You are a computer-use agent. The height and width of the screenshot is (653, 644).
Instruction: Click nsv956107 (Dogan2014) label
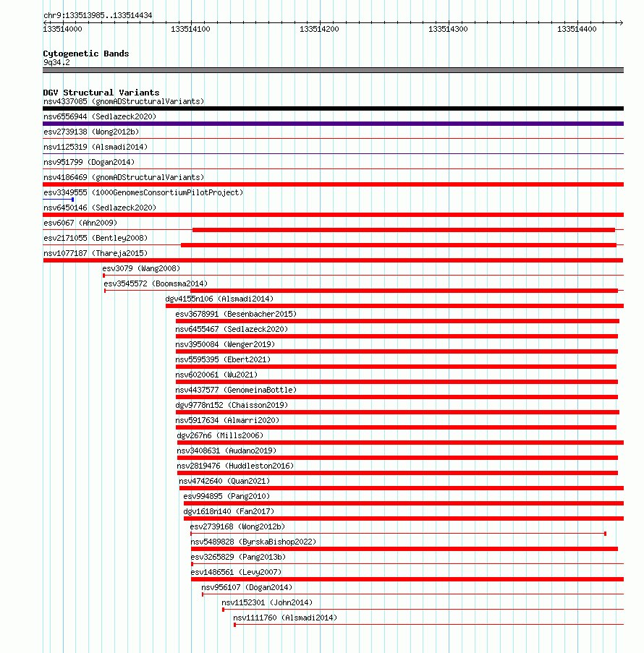[x=247, y=588]
